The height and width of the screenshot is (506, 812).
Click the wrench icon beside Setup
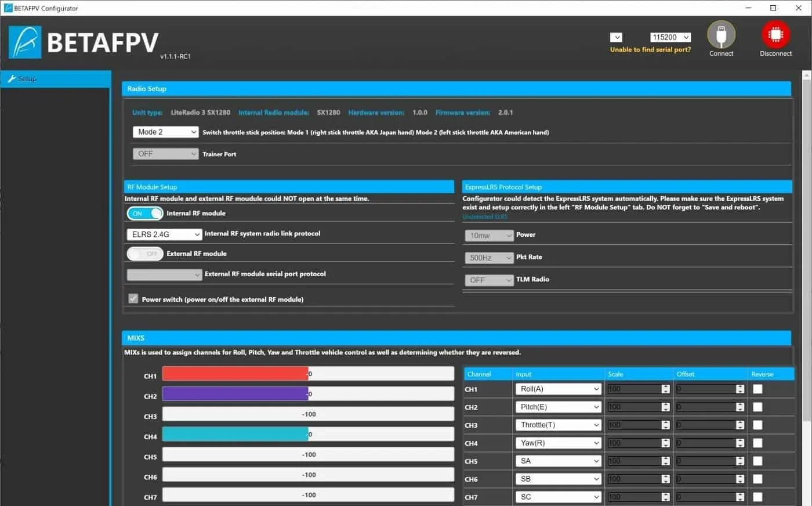coord(11,79)
